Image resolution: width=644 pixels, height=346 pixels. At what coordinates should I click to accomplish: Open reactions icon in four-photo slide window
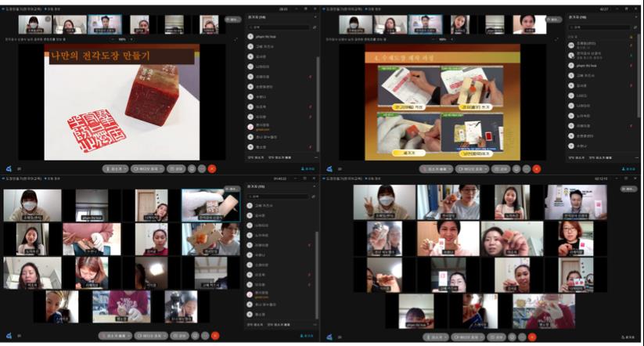(x=516, y=169)
